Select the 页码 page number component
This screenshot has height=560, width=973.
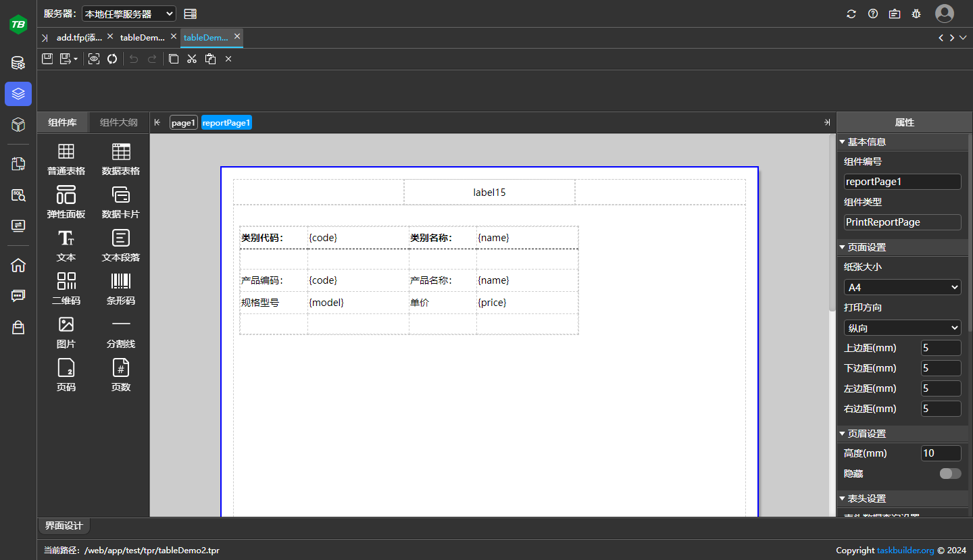tap(66, 376)
